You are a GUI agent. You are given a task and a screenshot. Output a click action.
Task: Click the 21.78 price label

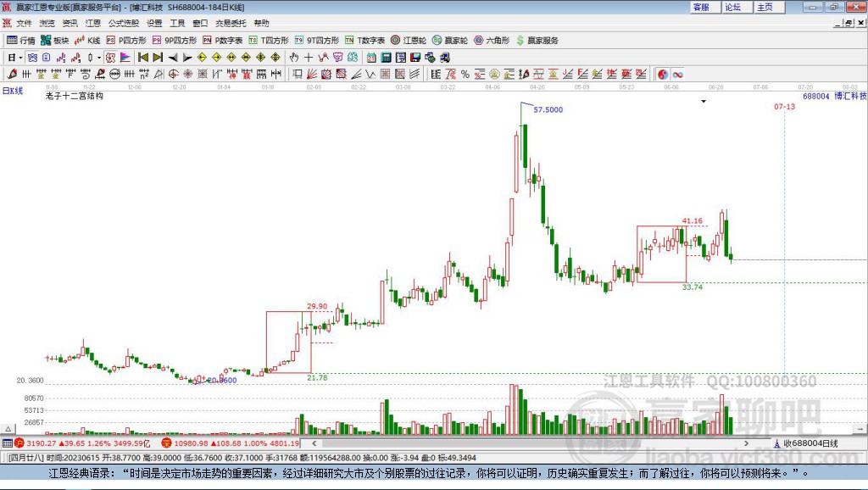click(x=317, y=377)
